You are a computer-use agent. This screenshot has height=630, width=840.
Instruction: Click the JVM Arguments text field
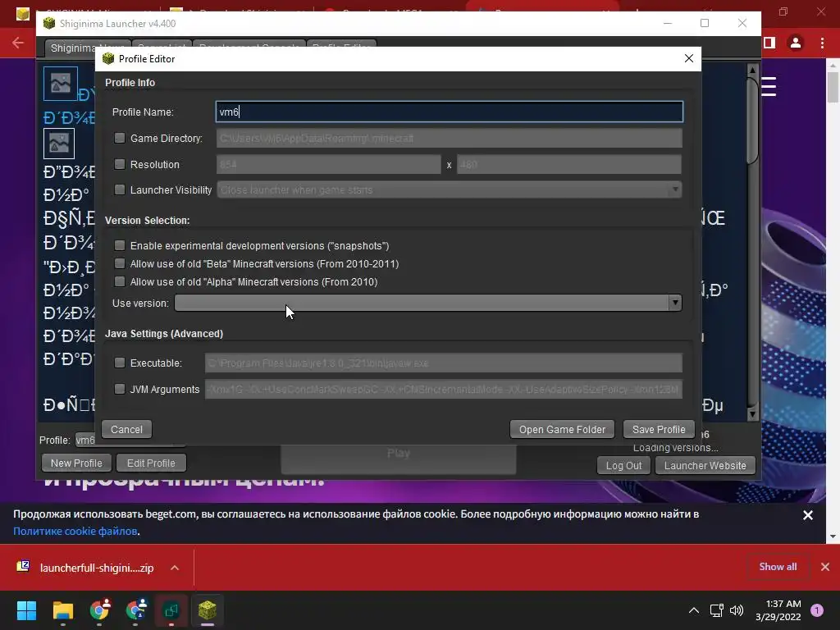443,389
